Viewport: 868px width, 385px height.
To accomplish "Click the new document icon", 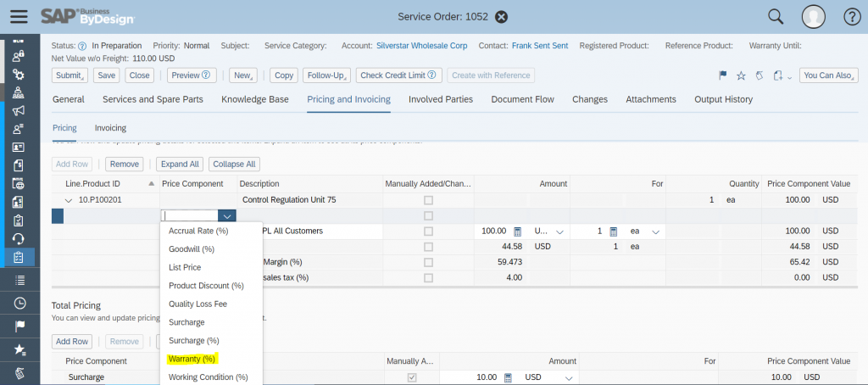I will point(778,75).
